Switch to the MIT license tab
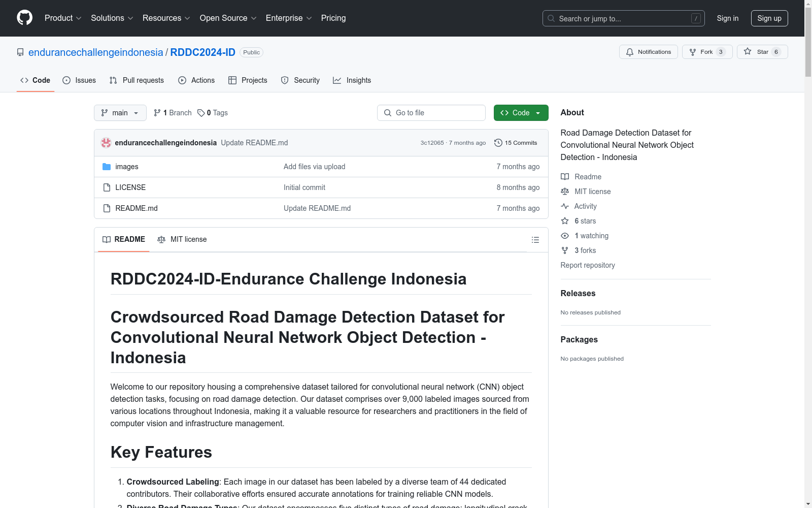Viewport: 812px width, 508px height. click(182, 239)
